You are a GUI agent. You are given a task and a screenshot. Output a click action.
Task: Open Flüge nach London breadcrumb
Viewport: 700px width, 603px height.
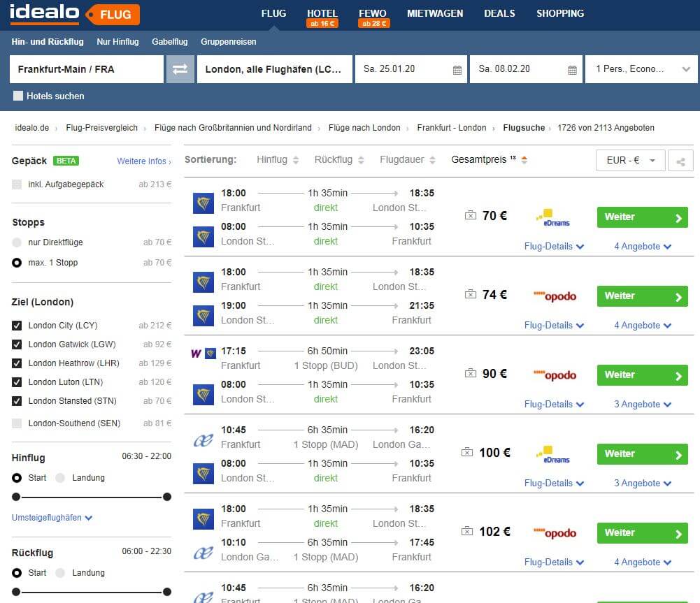[364, 128]
